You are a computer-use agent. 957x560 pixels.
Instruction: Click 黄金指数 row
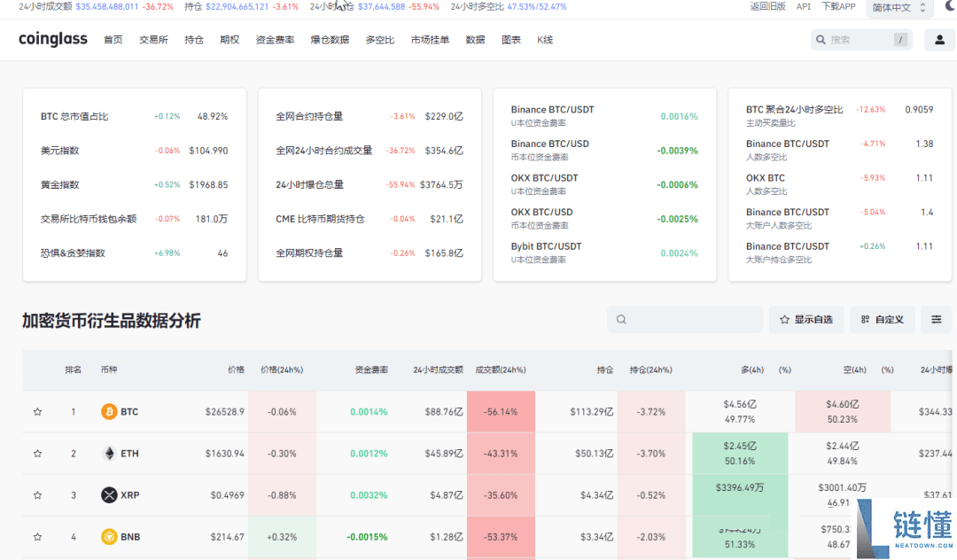[x=135, y=185]
